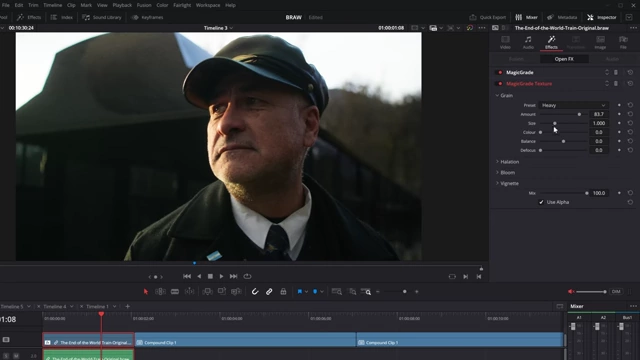Open the Playback menu
The width and height of the screenshot is (640, 360).
tap(122, 5)
